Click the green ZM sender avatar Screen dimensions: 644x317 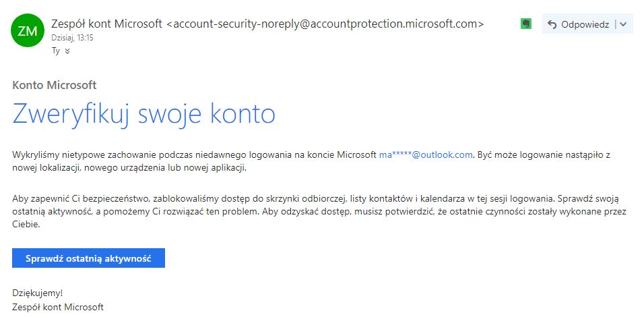pos(28,30)
